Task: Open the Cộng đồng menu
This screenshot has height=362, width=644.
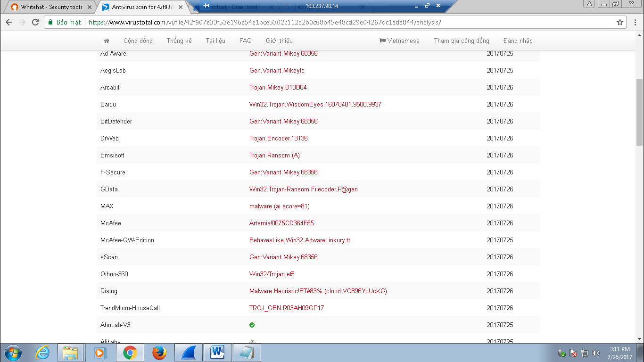Action: [138, 41]
